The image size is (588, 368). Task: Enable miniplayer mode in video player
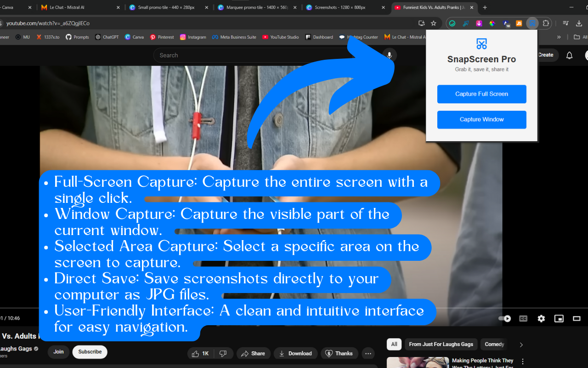pyautogui.click(x=559, y=318)
